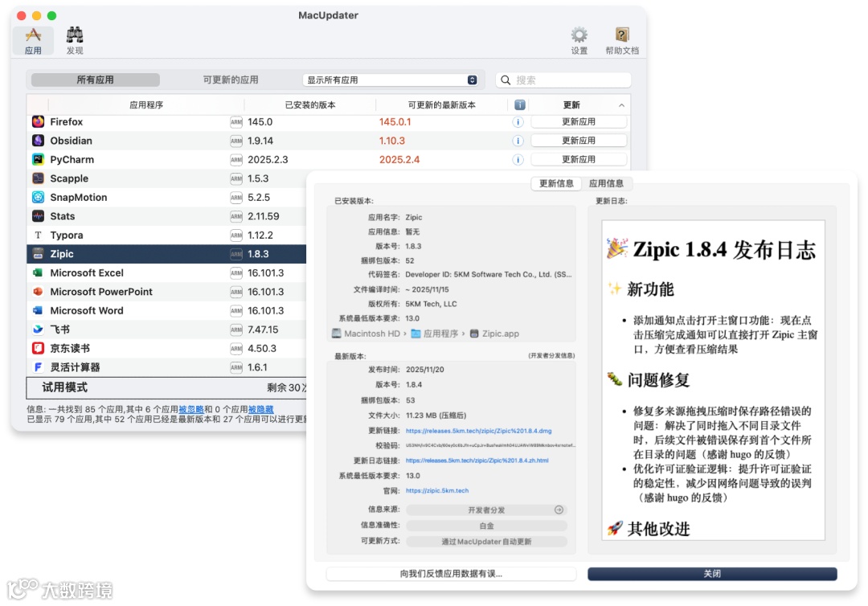Viewport: 868px width, 606px height.
Task: Sort by 已安装的版本 column header
Action: coord(310,104)
